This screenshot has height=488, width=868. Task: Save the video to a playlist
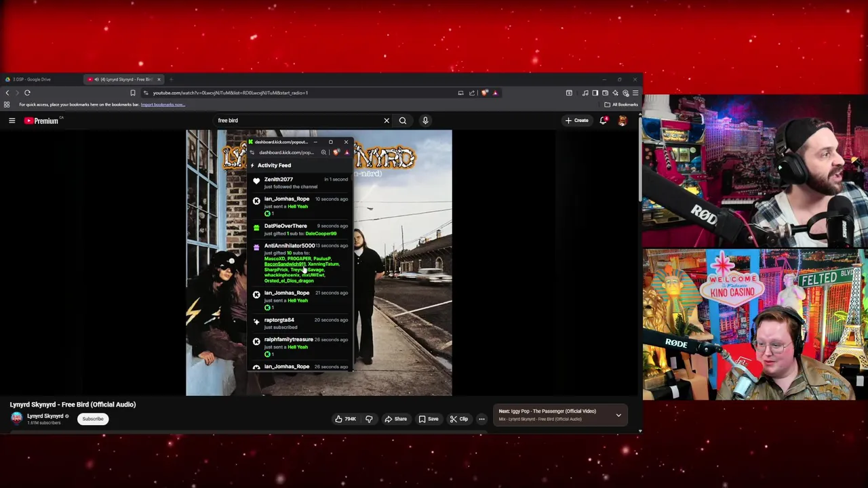429,419
